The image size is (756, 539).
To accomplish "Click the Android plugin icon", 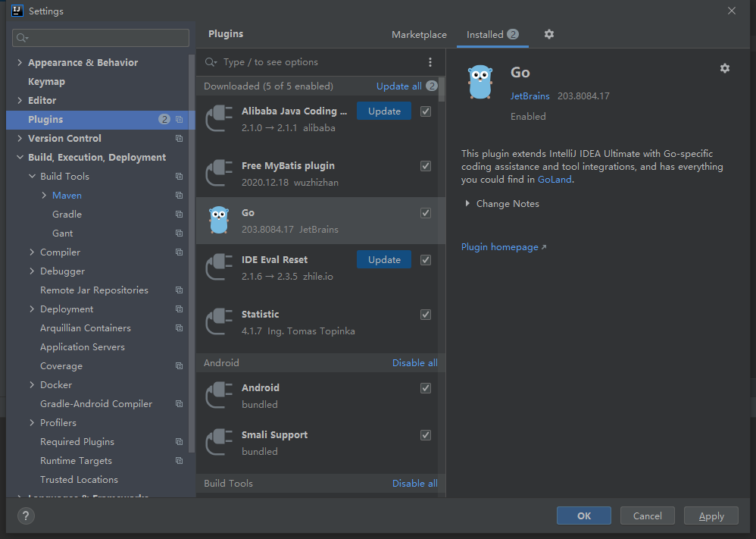I will coord(219,395).
